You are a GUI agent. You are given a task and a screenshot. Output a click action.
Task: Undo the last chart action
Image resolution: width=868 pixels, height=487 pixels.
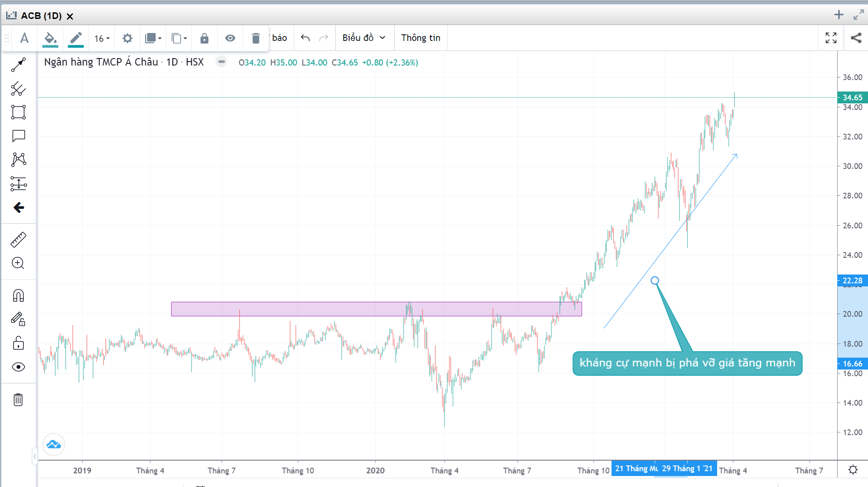click(305, 38)
